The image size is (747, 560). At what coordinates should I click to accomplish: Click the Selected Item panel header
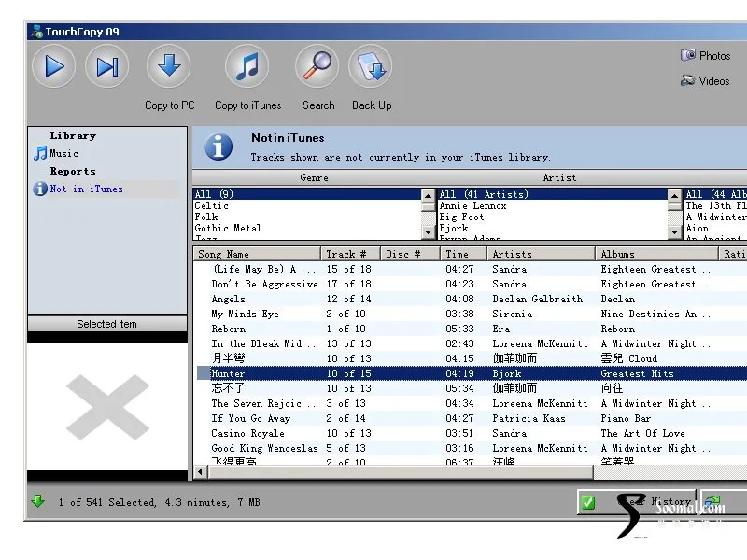[x=107, y=324]
